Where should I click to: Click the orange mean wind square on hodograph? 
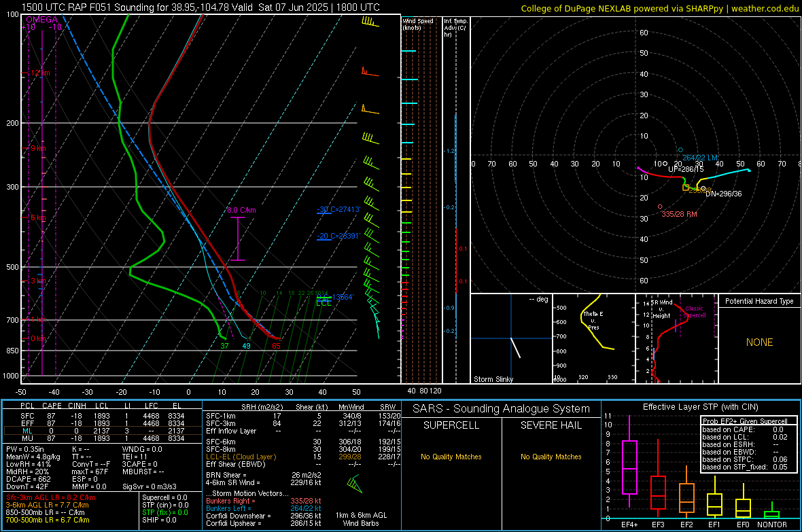(686, 188)
